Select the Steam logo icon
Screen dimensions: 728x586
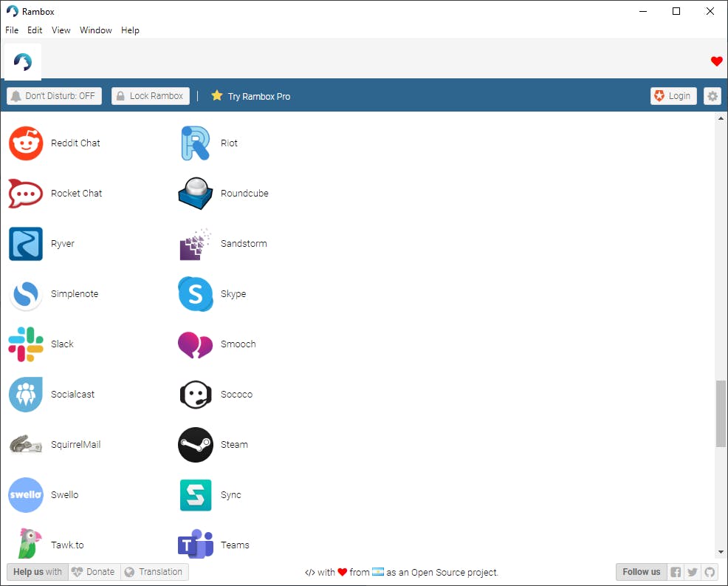(x=196, y=445)
